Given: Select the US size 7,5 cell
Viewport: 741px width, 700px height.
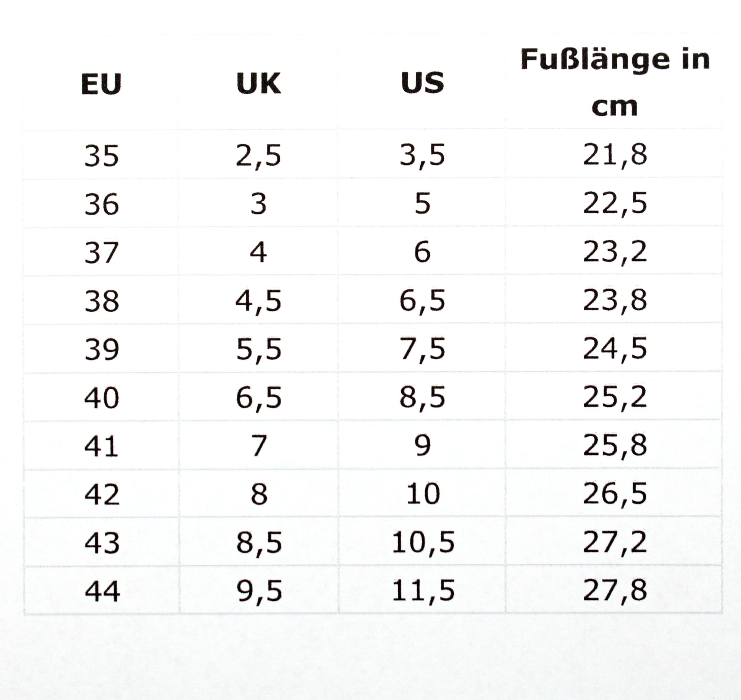Looking at the screenshot, I should [x=422, y=350].
